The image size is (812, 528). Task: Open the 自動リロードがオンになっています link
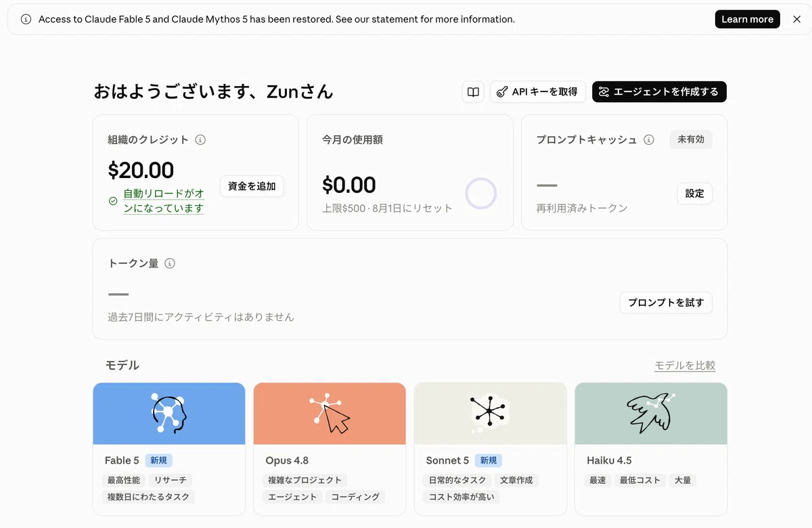pyautogui.click(x=164, y=200)
